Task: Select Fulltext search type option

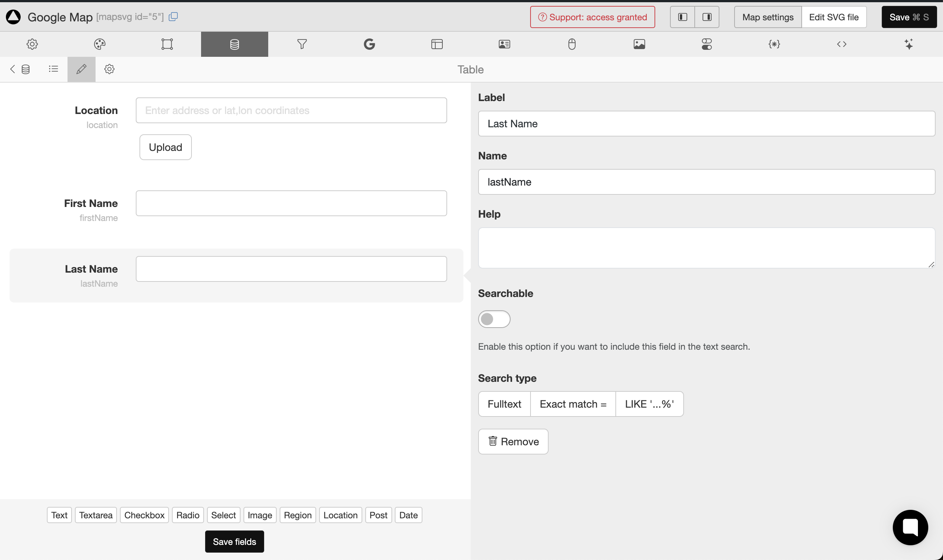Action: [x=504, y=404]
